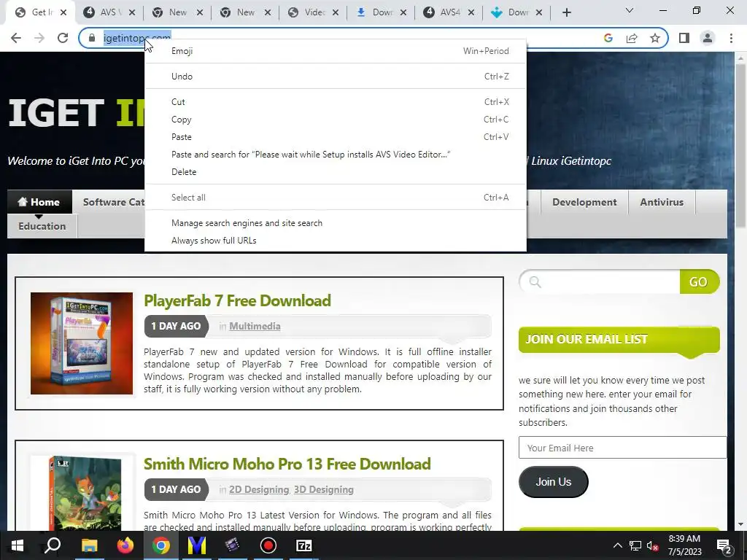This screenshot has height=560, width=747.
Task: Open taskbar search magnifier
Action: coord(53,545)
